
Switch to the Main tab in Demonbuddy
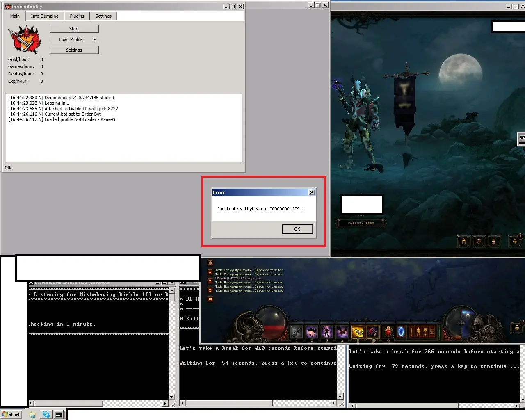(x=15, y=16)
